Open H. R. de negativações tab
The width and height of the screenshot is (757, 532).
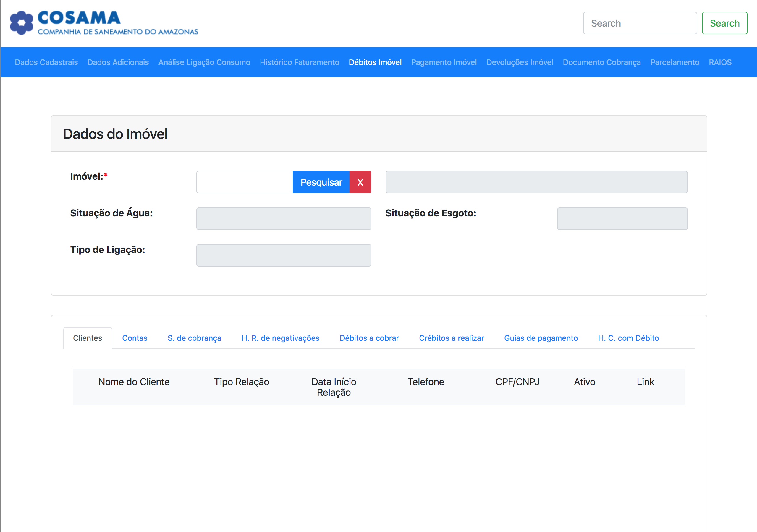[x=280, y=338]
